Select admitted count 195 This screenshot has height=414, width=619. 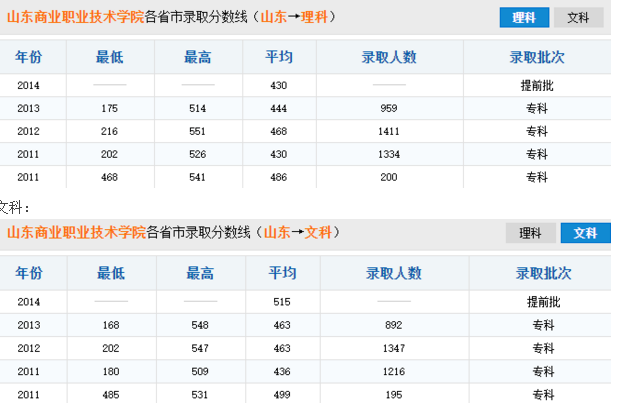click(394, 395)
